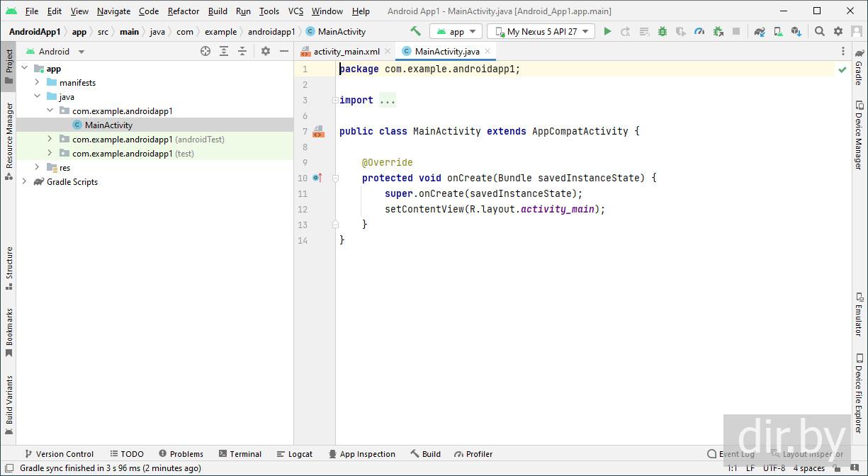Sync project with Gradle files
868x476 pixels.
click(760, 31)
